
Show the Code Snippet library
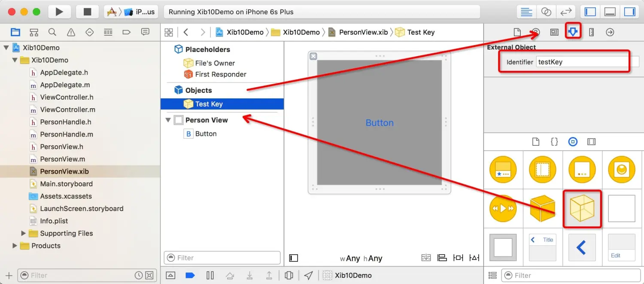tap(554, 142)
